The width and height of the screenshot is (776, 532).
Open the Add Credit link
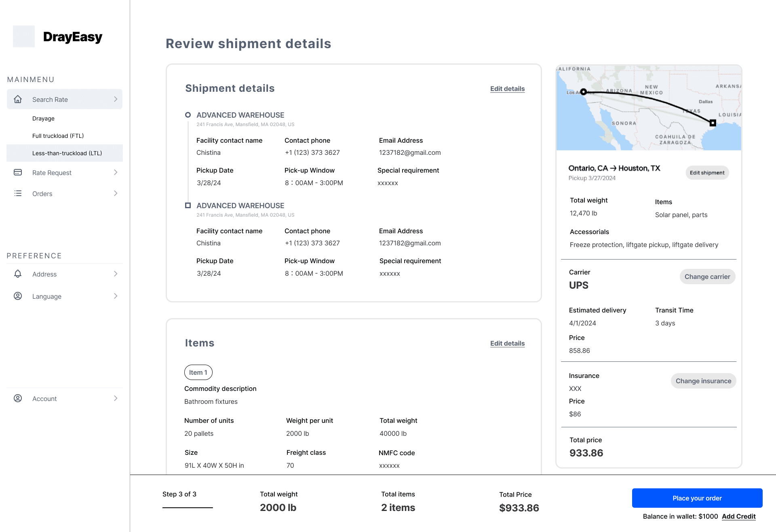[x=738, y=516]
